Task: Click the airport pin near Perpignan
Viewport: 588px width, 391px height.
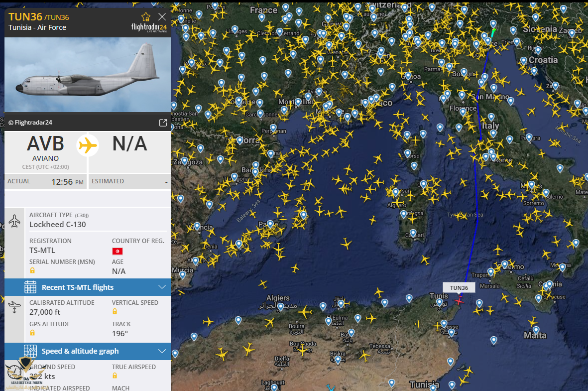Action: pyautogui.click(x=273, y=129)
